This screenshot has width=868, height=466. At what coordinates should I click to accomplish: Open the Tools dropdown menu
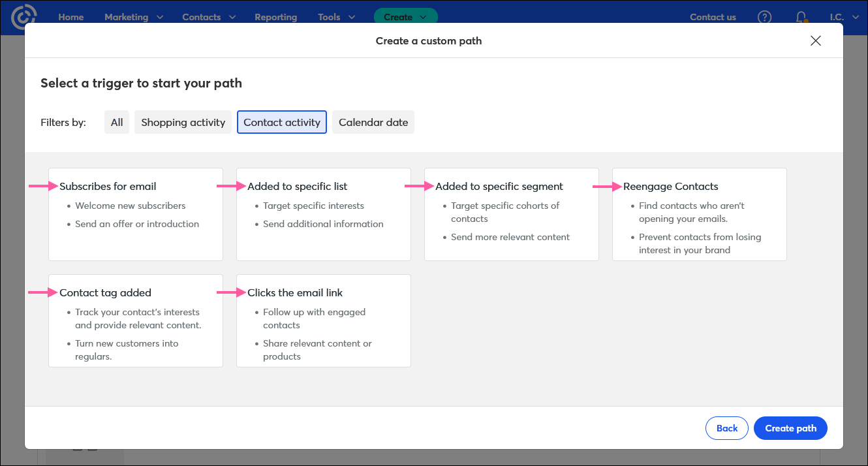click(336, 17)
